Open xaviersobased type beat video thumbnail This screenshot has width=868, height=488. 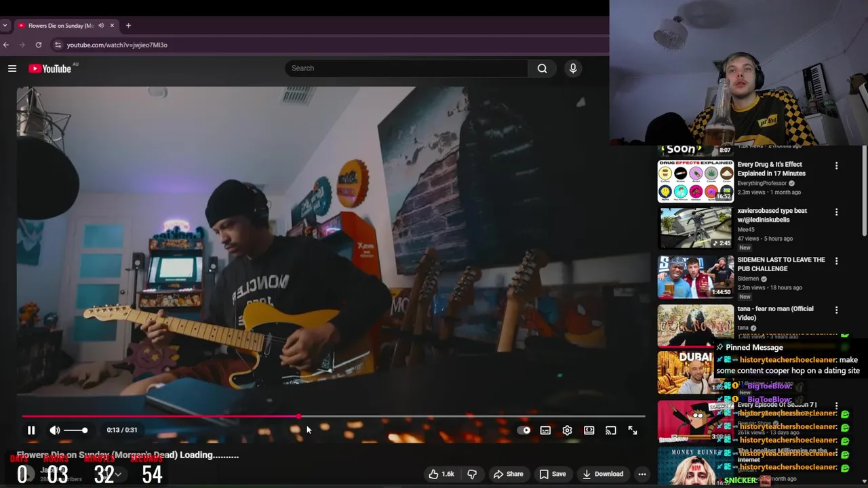695,228
